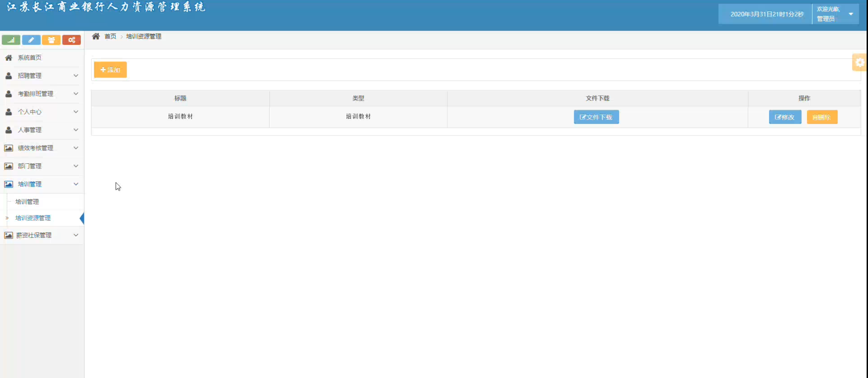
Task: Click the chevron next to 考勤排班管理
Action: click(x=76, y=93)
